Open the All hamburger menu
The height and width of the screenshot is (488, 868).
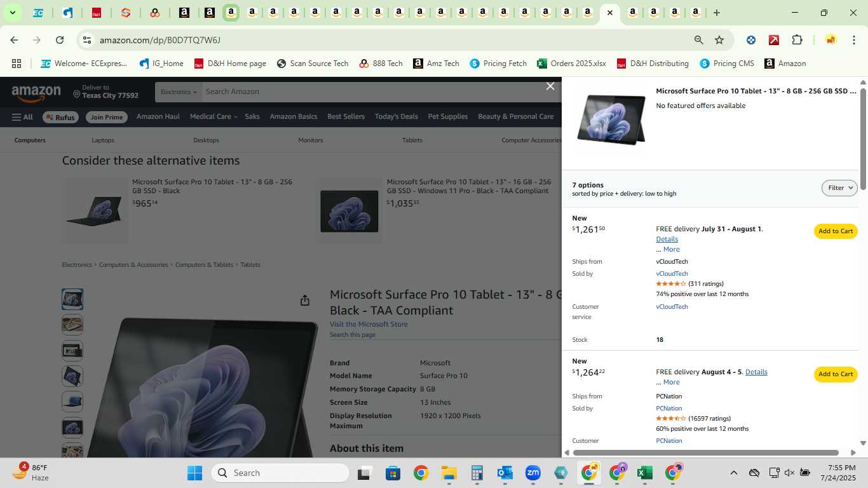tap(22, 117)
